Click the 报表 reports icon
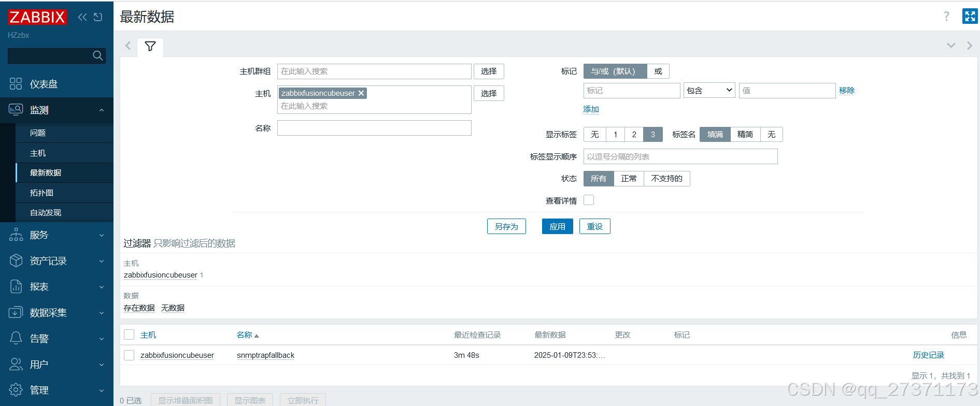This screenshot has width=980, height=406. pyautogui.click(x=16, y=286)
